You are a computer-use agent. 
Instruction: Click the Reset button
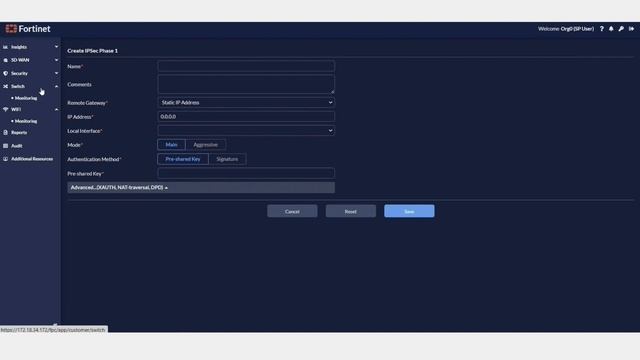[351, 211]
